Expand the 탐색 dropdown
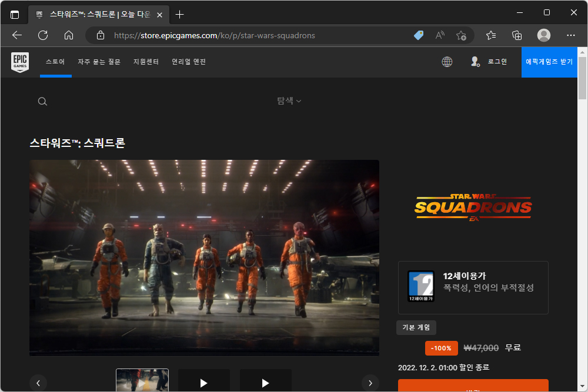The height and width of the screenshot is (392, 588). coord(289,101)
